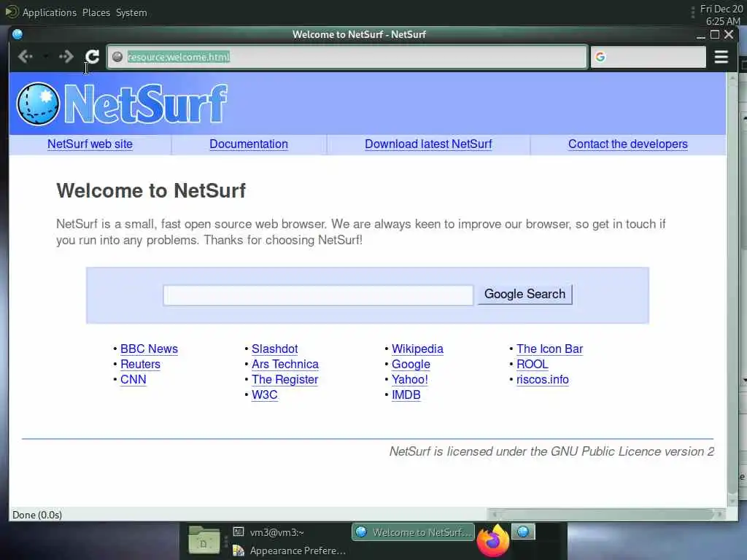Screen dimensions: 747x560
Task: Open the Wikipedia link
Action: point(417,349)
